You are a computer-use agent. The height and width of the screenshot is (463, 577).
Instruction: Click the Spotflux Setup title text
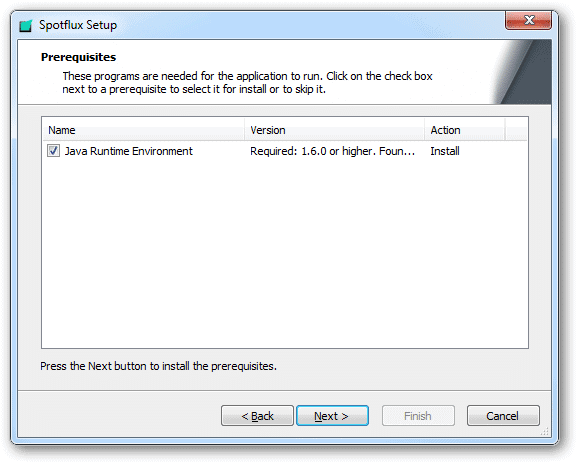pos(78,25)
